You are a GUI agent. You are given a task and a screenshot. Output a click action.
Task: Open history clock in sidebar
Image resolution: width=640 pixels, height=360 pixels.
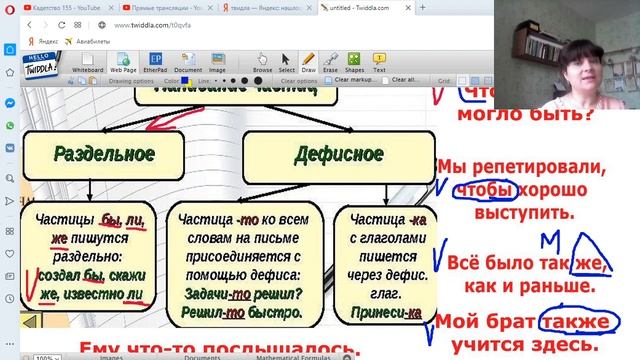point(10,298)
